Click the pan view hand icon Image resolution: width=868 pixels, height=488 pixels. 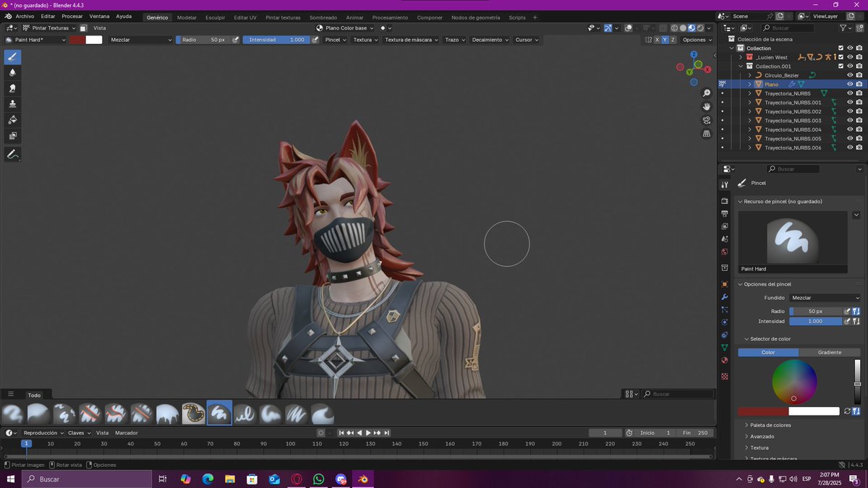[707, 107]
